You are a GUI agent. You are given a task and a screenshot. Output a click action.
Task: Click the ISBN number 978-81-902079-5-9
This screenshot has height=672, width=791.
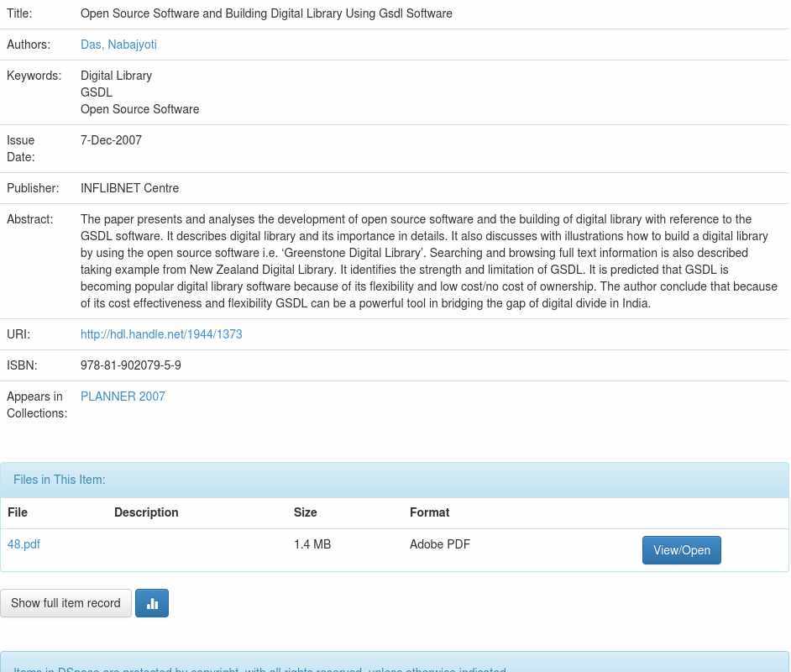[130, 365]
